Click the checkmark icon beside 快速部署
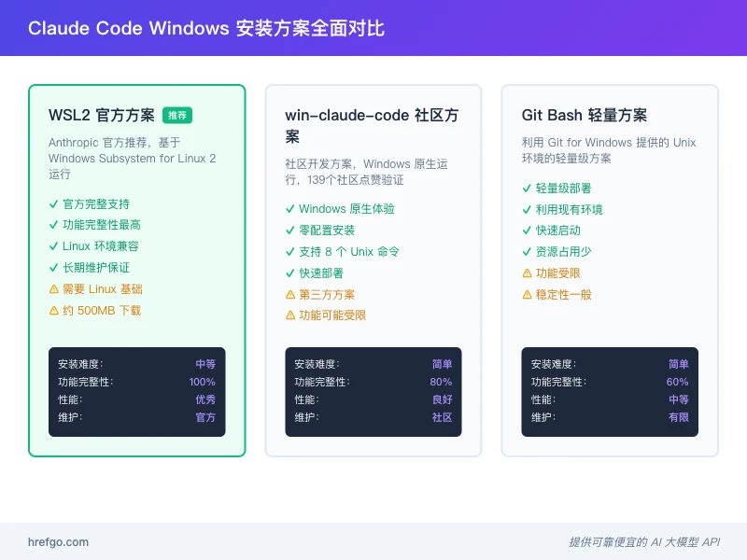This screenshot has width=747, height=560. (x=289, y=273)
